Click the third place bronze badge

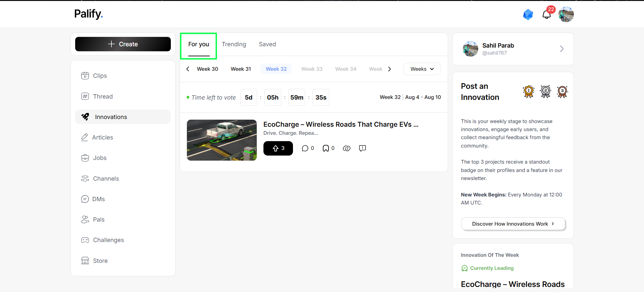coord(562,92)
